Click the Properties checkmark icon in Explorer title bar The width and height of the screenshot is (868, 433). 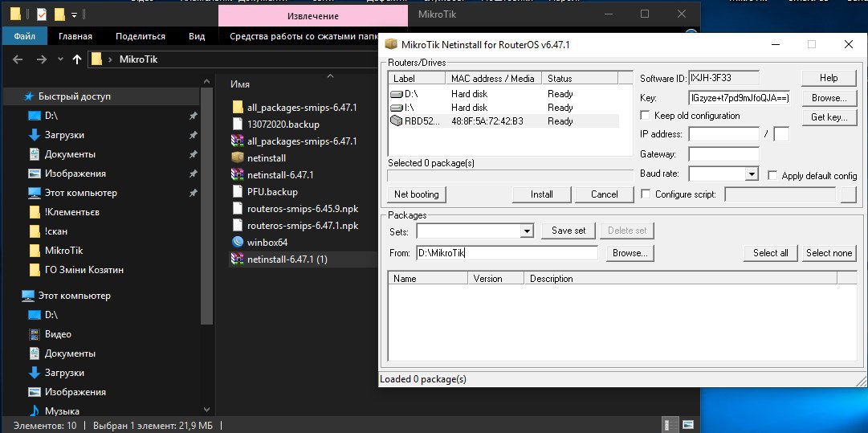42,14
